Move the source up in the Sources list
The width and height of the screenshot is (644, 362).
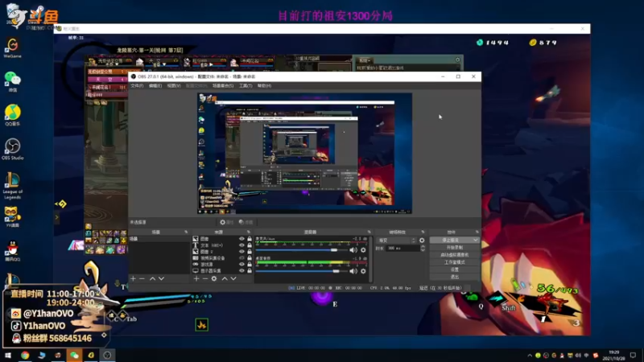click(225, 278)
